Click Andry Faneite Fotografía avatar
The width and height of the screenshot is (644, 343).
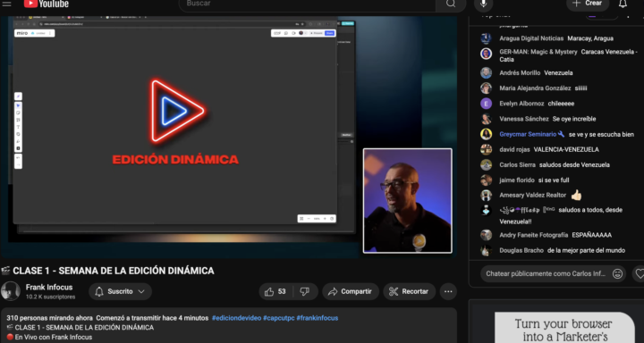pyautogui.click(x=486, y=235)
